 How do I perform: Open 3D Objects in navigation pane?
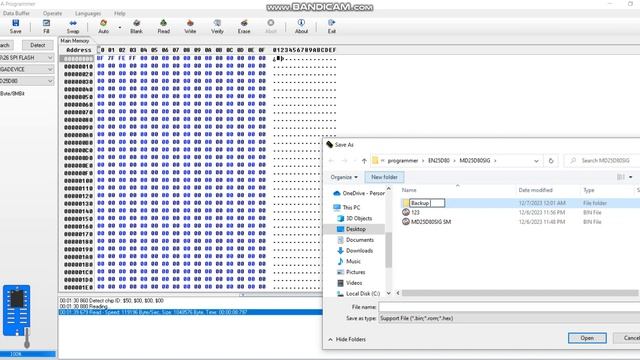click(x=355, y=218)
